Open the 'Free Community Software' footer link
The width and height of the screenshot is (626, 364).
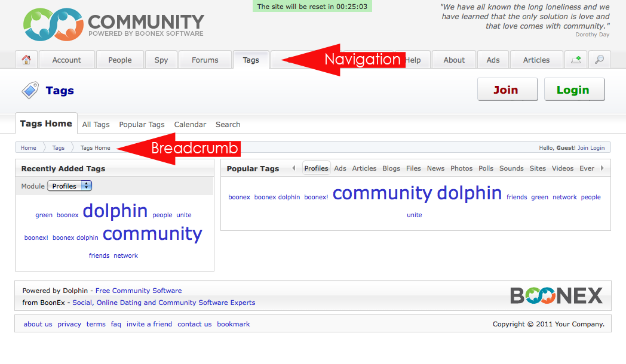pos(139,291)
